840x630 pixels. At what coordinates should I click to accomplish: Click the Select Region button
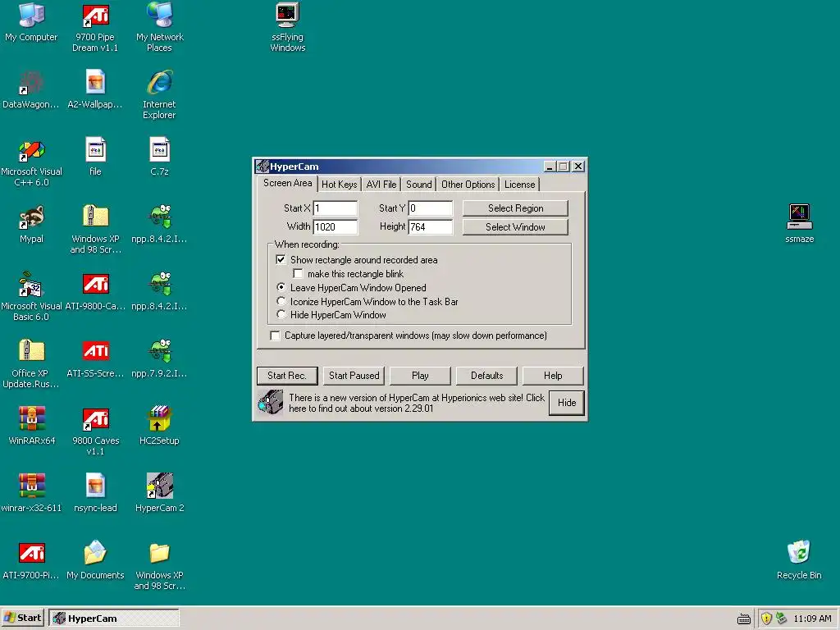[x=515, y=208]
